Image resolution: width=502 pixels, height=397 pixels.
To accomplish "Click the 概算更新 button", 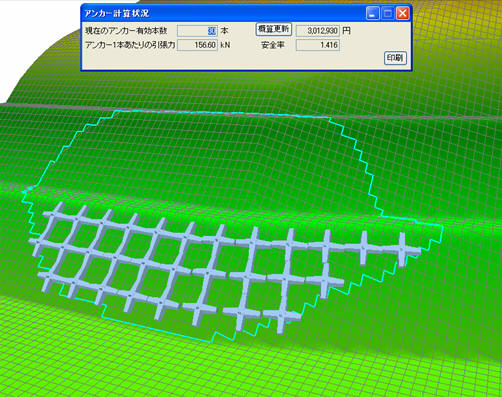I will (x=274, y=29).
